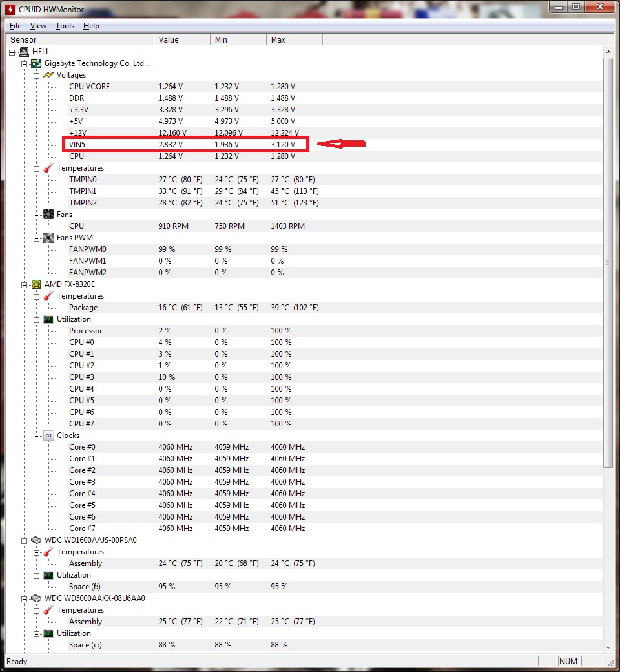
Task: Collapse the HELL root node
Action: pyautogui.click(x=12, y=52)
